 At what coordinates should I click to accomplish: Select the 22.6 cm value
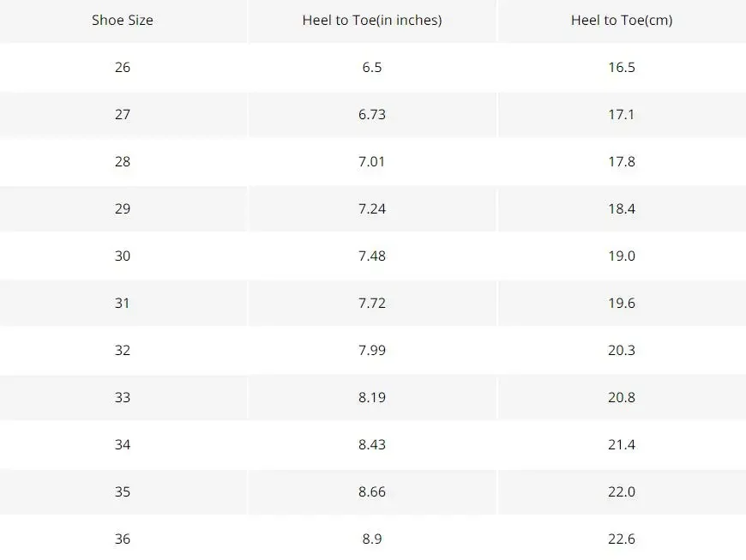(x=622, y=539)
